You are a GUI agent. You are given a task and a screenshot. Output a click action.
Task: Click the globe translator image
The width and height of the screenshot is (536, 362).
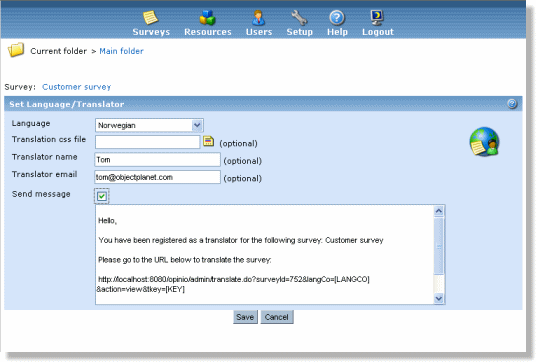(484, 142)
